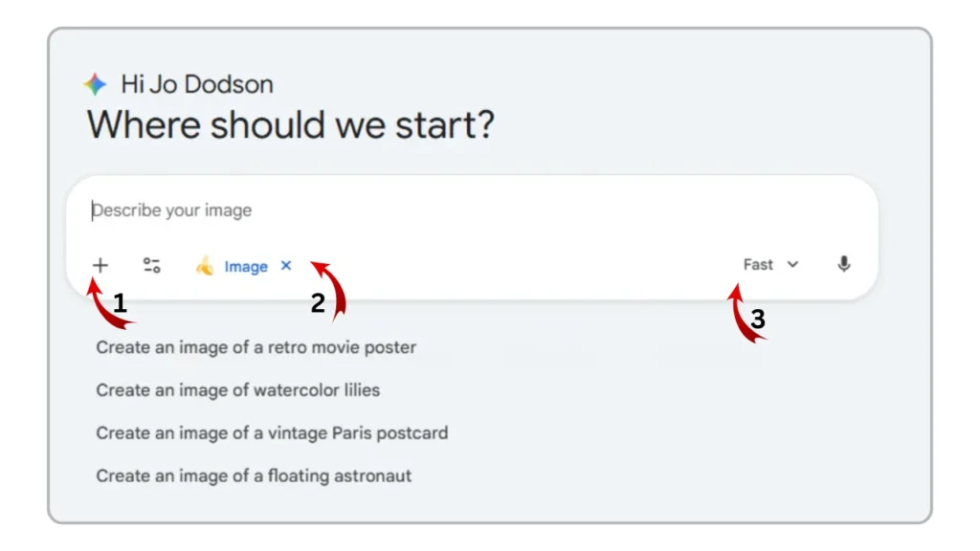
Task: Expand the chevron next to Fast
Action: coord(791,264)
